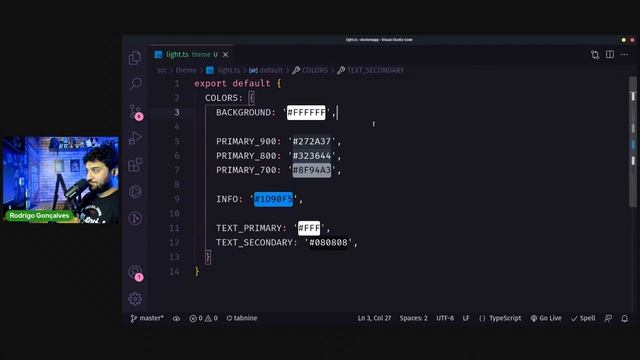Open Source Control with pending changes badge

136,111
